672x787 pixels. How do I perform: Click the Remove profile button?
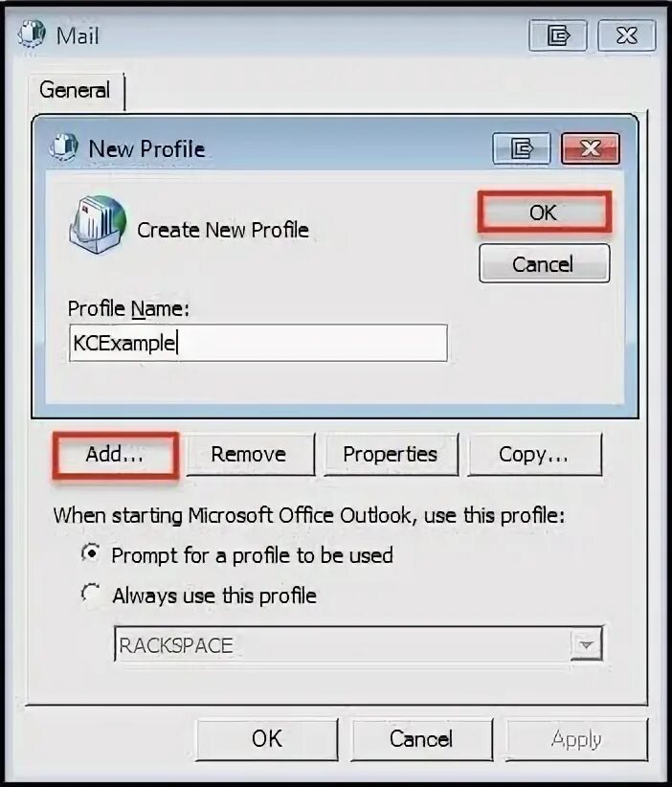(250, 455)
